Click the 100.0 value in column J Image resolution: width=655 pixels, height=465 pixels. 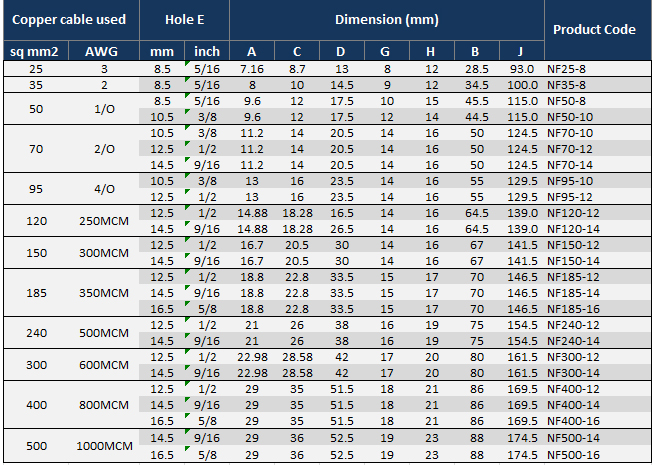coord(523,85)
